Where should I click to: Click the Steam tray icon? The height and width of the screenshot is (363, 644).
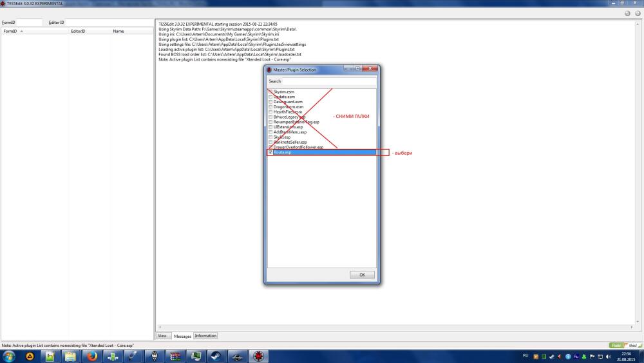point(552,357)
